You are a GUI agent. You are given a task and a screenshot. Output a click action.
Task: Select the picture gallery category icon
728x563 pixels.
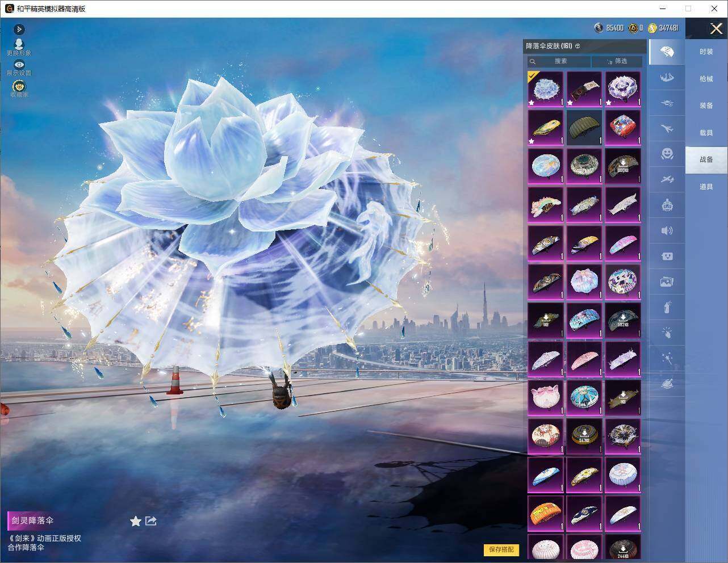coord(667,281)
